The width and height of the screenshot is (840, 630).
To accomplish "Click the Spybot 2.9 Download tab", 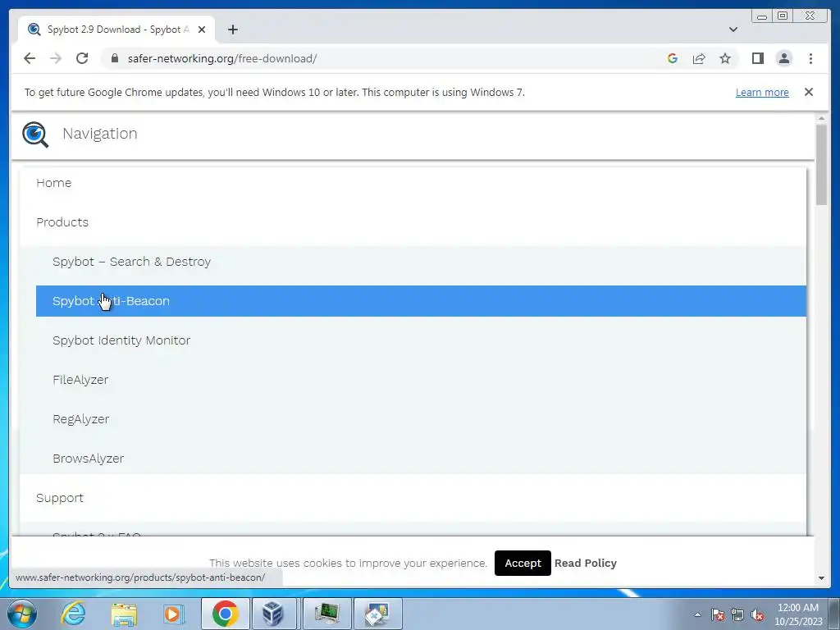I will coord(116,30).
